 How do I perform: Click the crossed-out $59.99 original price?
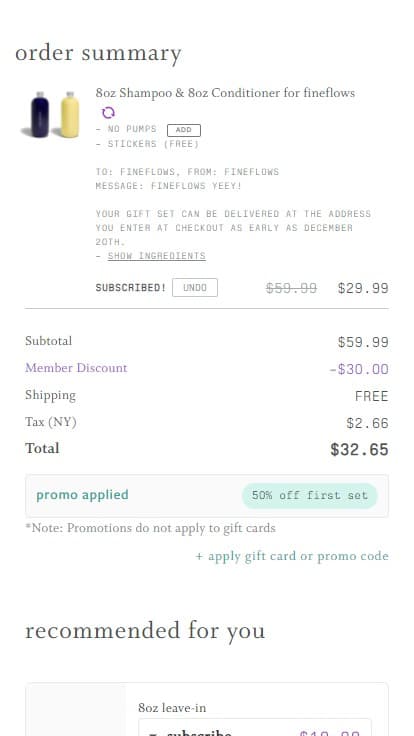291,288
